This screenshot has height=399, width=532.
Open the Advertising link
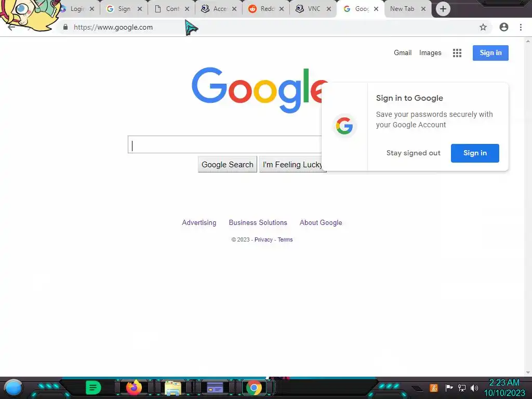pyautogui.click(x=199, y=222)
